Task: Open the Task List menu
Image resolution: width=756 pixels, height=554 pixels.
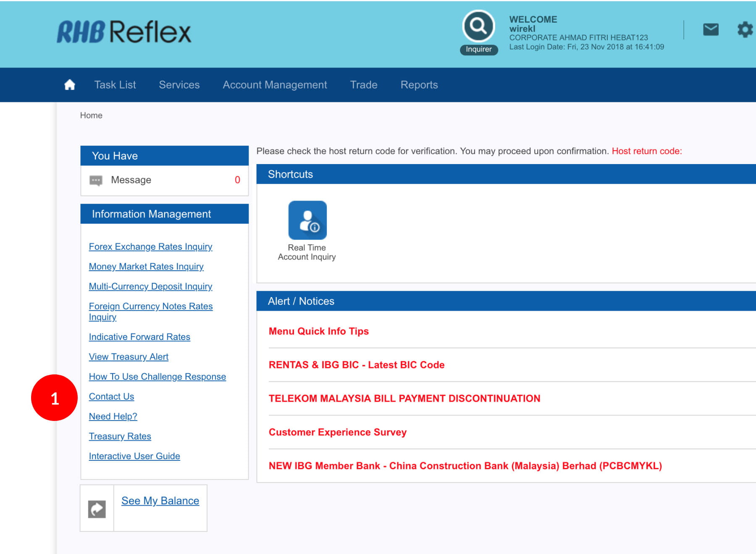Action: tap(115, 85)
